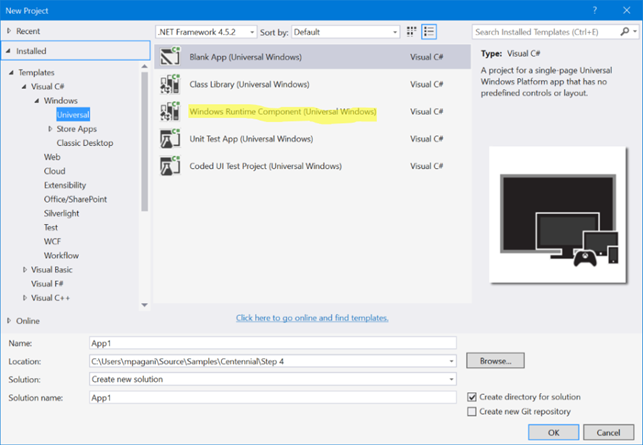Enable Create new Git repository
The image size is (643, 445).
[472, 411]
